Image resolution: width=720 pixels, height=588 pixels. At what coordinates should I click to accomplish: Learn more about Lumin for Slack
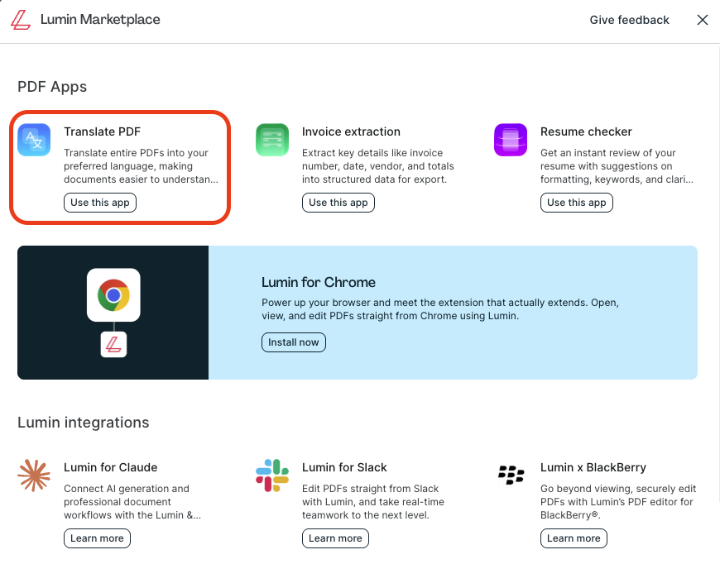(x=335, y=538)
